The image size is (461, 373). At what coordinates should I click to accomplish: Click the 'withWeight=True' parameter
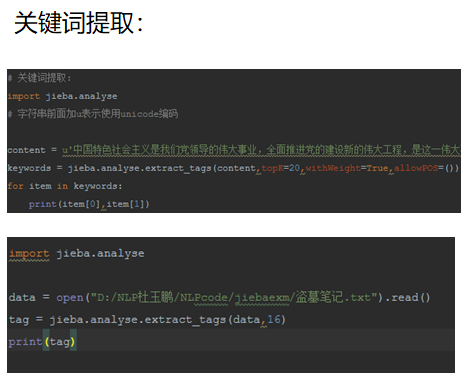click(347, 168)
